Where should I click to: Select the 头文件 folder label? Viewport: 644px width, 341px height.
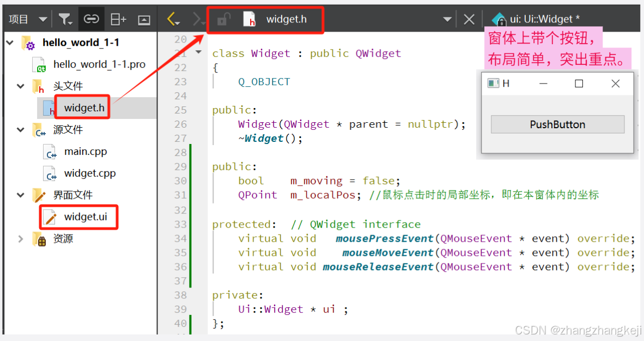point(68,86)
